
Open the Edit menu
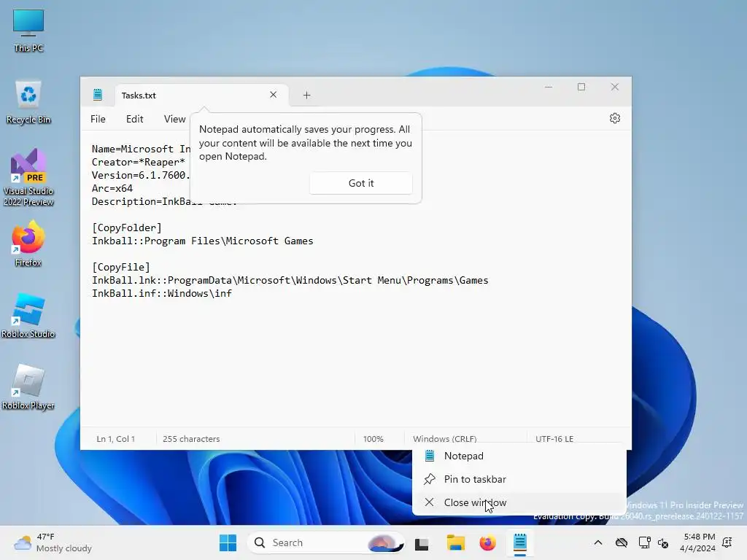click(134, 119)
